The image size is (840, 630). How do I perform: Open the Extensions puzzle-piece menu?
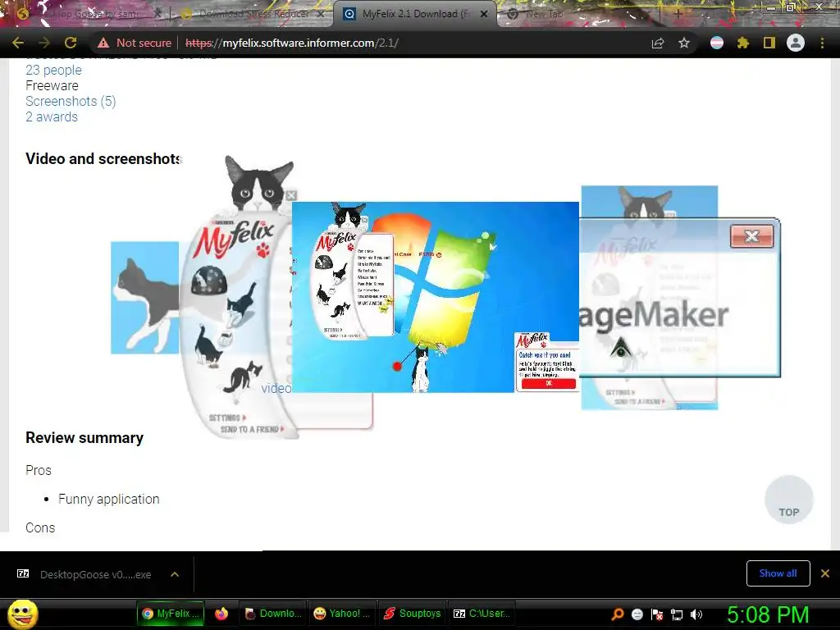pyautogui.click(x=742, y=43)
